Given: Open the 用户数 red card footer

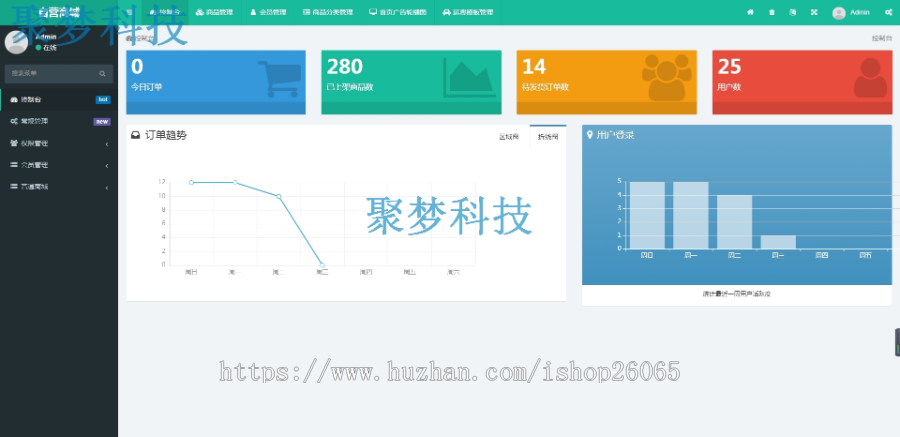Looking at the screenshot, I should (x=802, y=108).
